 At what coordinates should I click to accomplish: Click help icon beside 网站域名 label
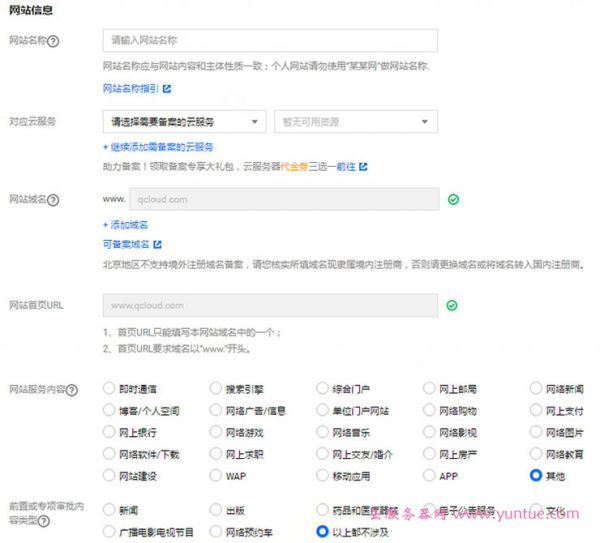click(53, 200)
